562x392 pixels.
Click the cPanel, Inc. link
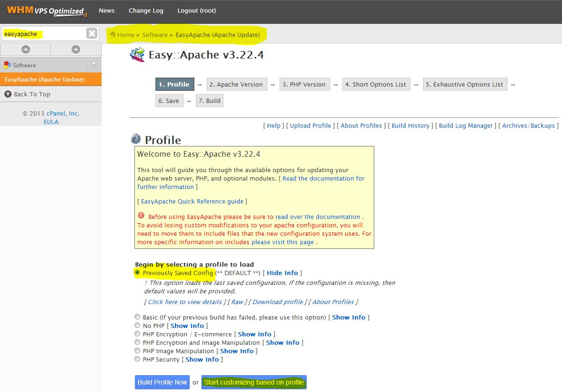pos(63,113)
